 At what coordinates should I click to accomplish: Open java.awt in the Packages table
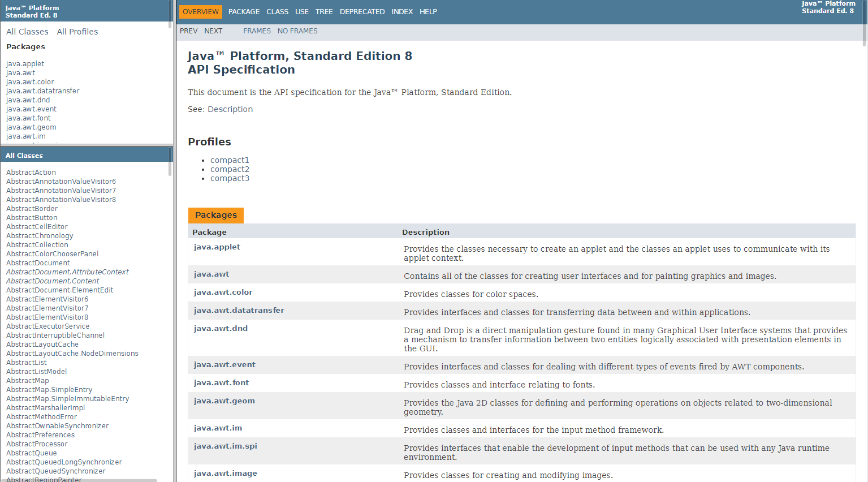(x=211, y=274)
